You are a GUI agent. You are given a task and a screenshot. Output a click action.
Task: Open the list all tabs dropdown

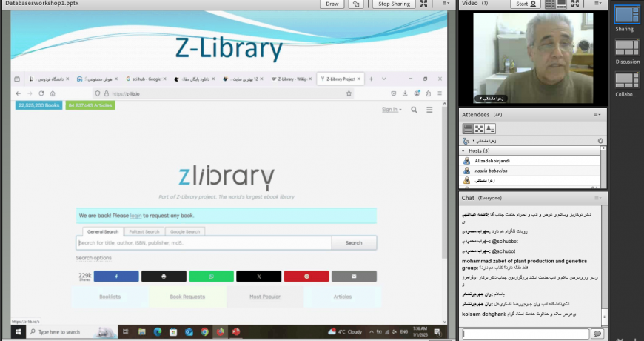click(x=384, y=79)
